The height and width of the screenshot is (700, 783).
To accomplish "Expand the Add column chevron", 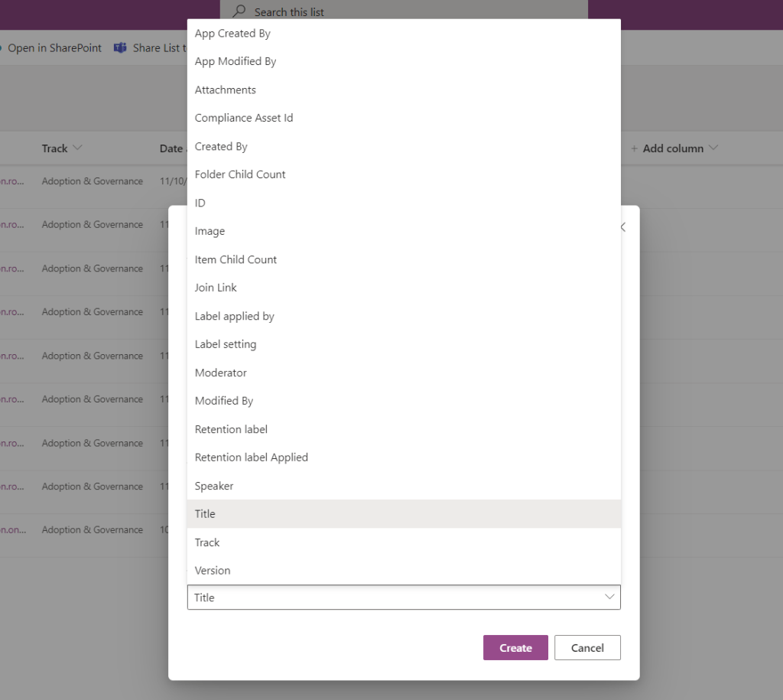I will pos(713,148).
